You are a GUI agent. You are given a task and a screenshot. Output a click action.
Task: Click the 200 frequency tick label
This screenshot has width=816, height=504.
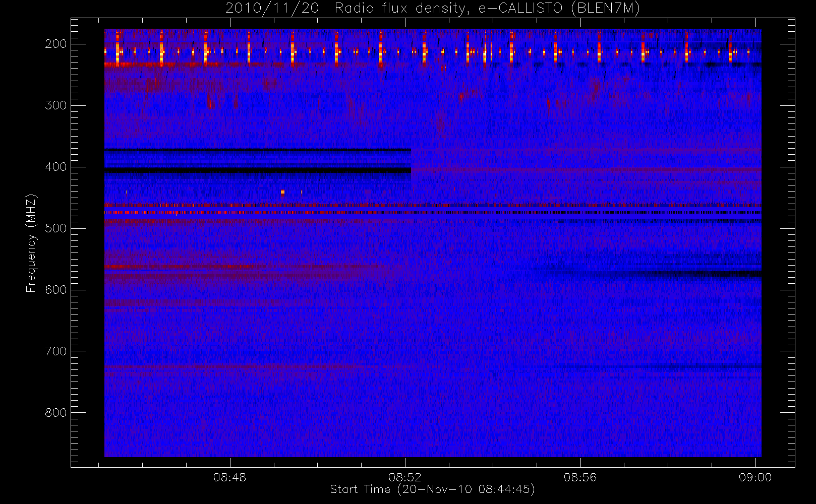coord(56,44)
